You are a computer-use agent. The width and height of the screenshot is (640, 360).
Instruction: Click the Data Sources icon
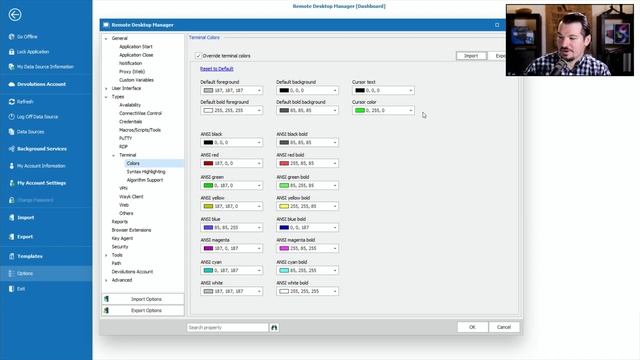click(x=11, y=132)
